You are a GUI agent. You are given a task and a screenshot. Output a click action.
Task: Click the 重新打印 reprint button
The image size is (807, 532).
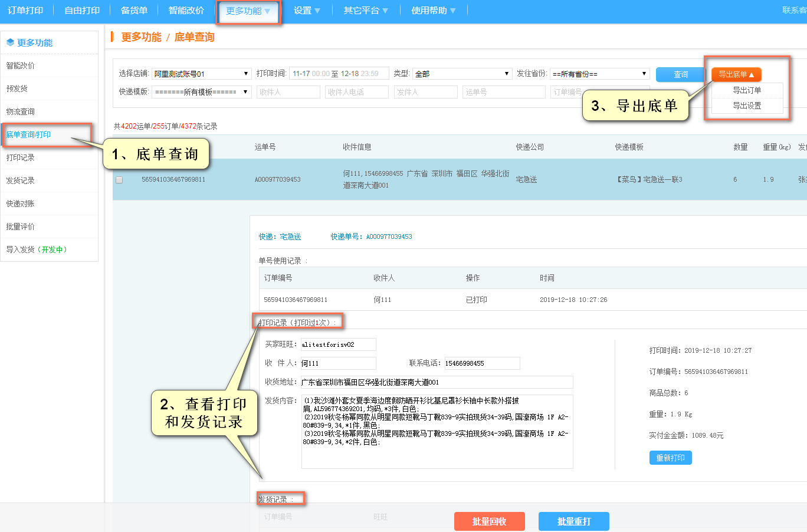[670, 458]
